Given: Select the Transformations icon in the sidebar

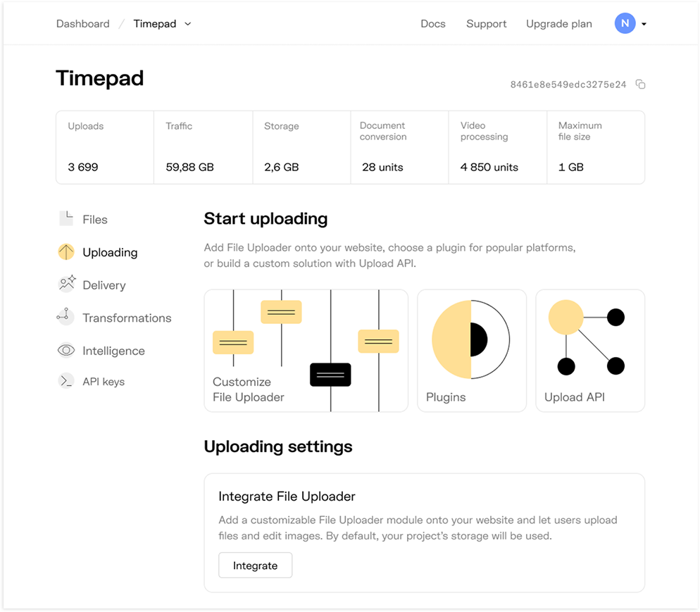Looking at the screenshot, I should pyautogui.click(x=65, y=317).
